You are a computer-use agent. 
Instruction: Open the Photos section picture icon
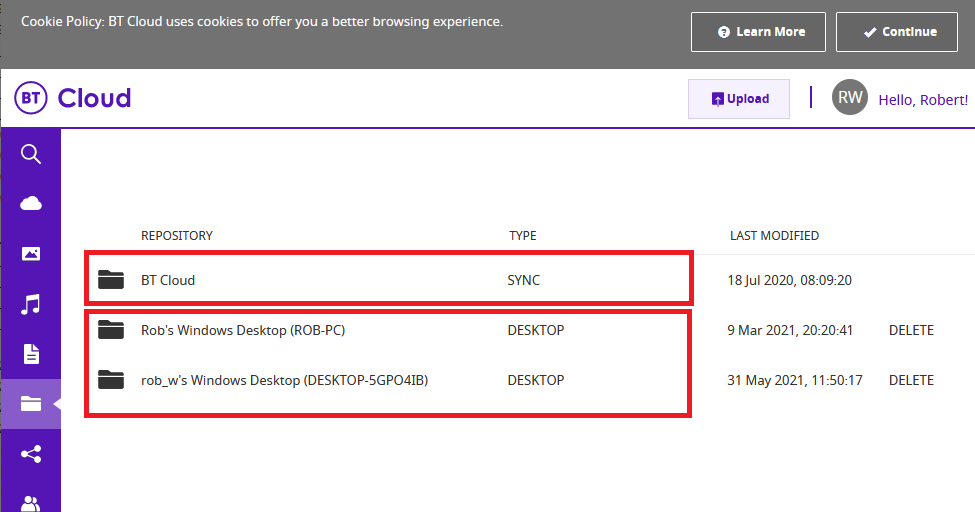(x=31, y=254)
